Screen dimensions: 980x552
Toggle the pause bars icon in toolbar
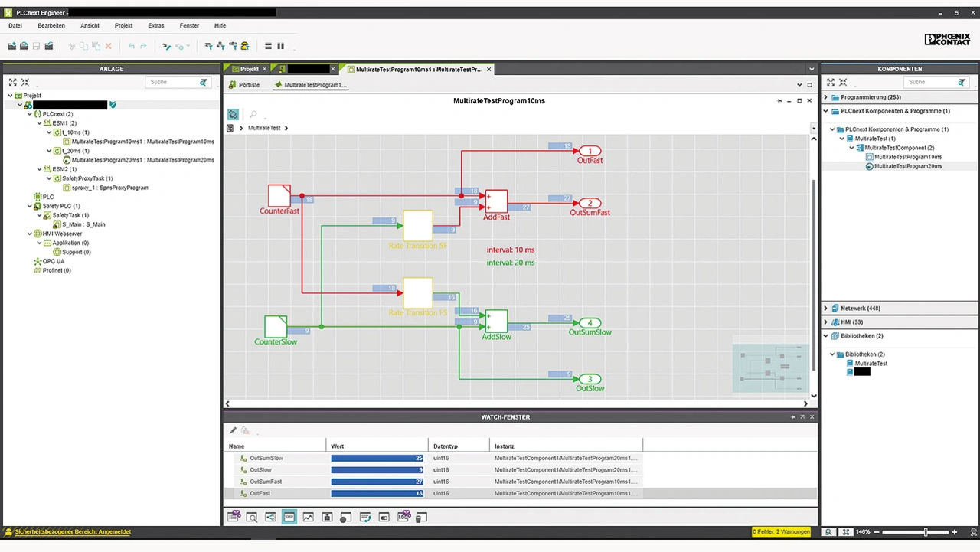coord(280,46)
